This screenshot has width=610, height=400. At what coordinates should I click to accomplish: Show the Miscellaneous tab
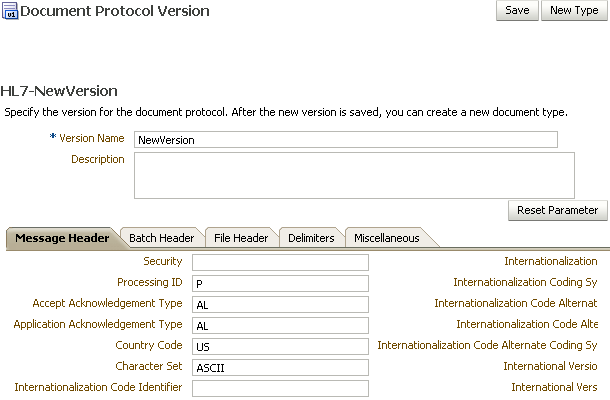[387, 238]
